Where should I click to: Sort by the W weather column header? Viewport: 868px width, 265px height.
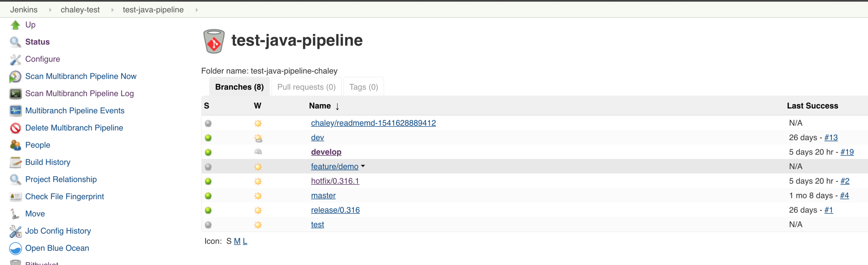click(258, 106)
